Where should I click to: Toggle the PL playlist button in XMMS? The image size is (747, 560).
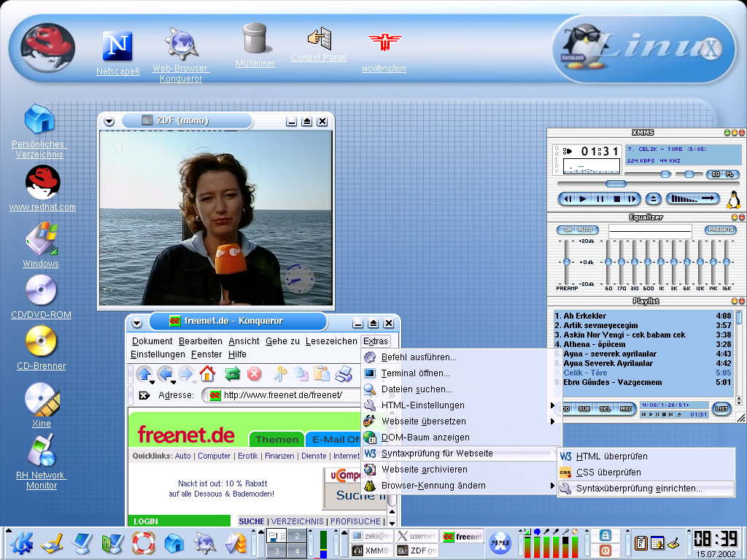tap(729, 174)
